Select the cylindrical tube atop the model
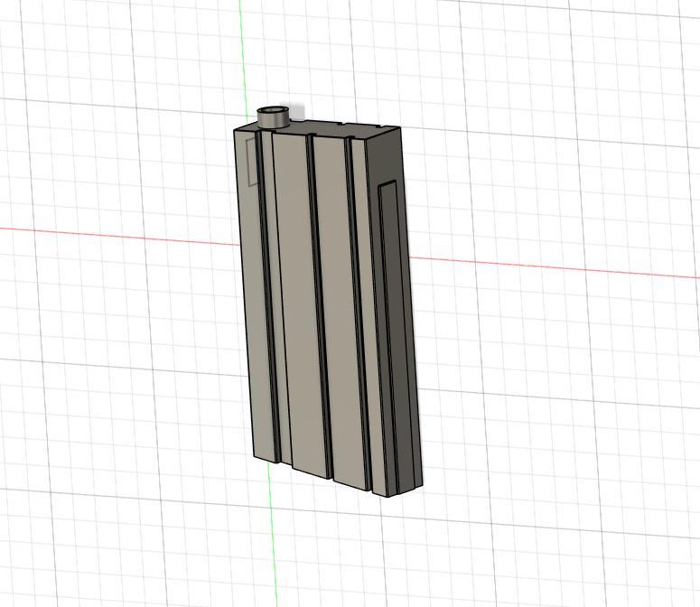 click(274, 117)
